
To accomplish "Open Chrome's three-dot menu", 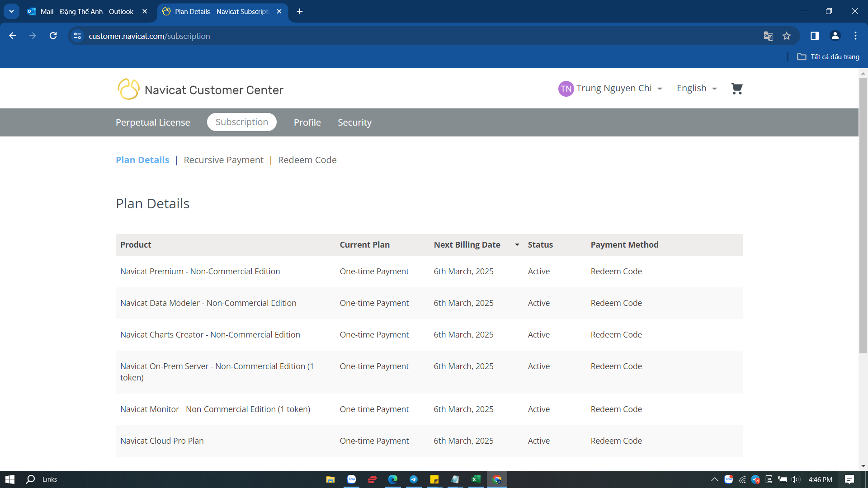I will (x=855, y=36).
